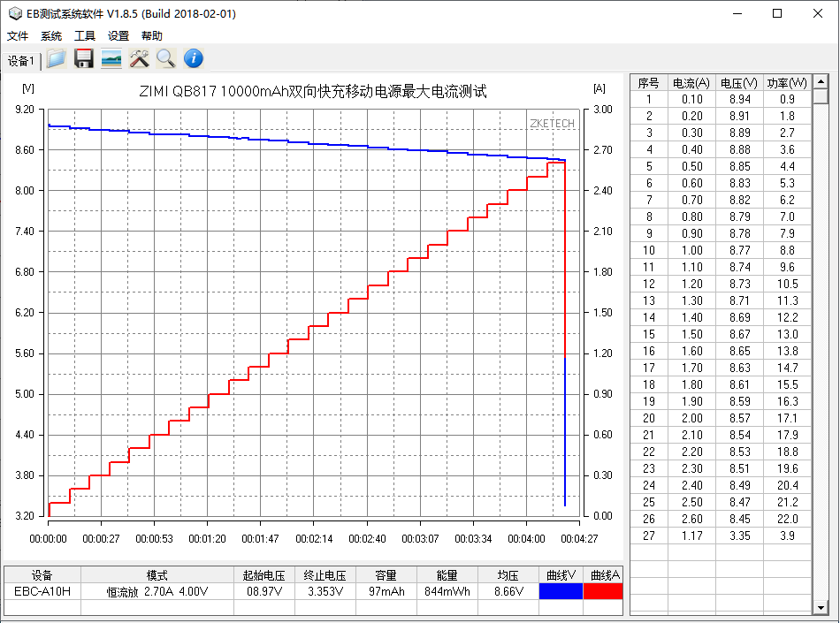The image size is (840, 623).
Task: Click the table scrollbar down arrow
Action: [x=821, y=607]
